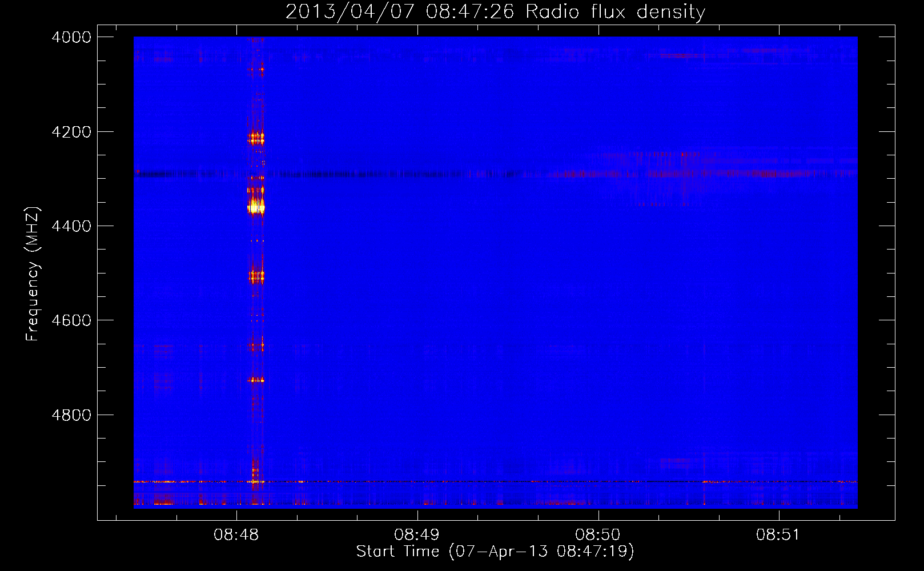Click the 08:50 time tick label
The image size is (924, 571).
[x=598, y=535]
